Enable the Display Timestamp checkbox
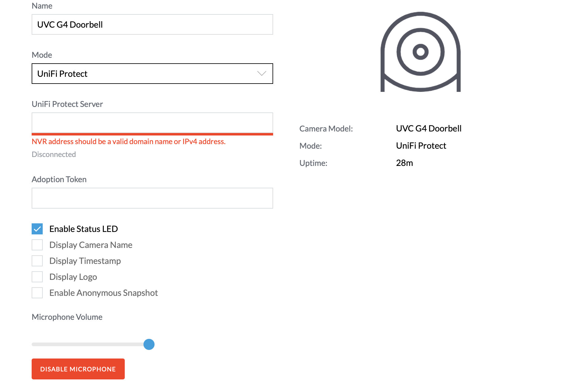This screenshot has height=392, width=569. 37,261
